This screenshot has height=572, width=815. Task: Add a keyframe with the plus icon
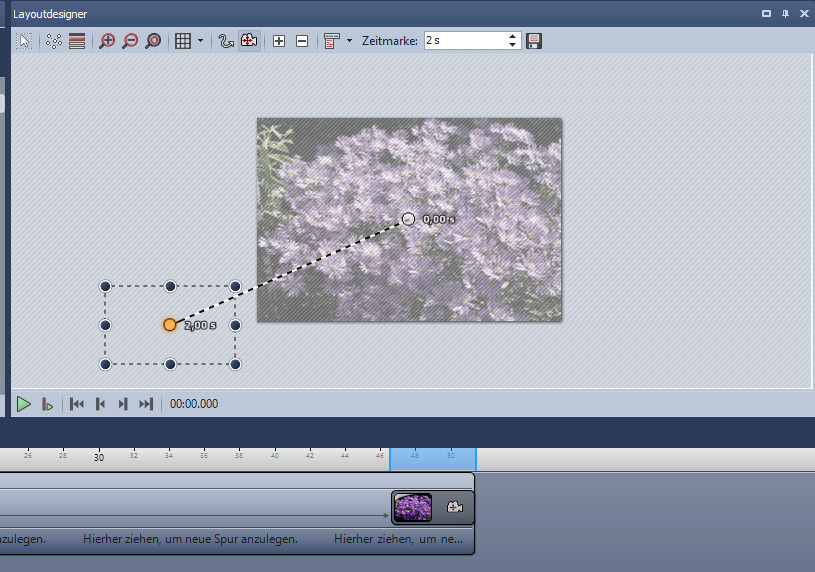[x=279, y=41]
